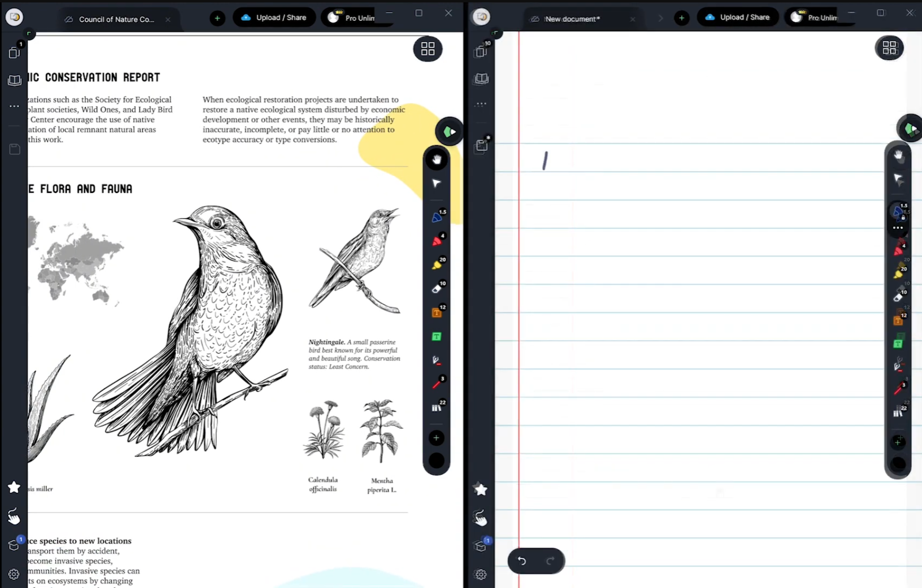
Task: Select arrow selection tool in right window
Action: pos(898,179)
